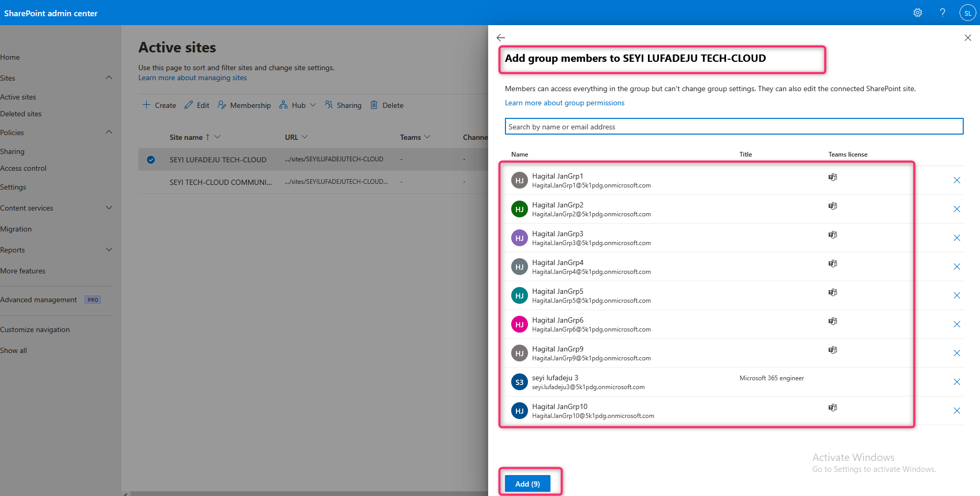
Task: Click the Teams license icon for Hagital JanGrp10
Action: 833,407
